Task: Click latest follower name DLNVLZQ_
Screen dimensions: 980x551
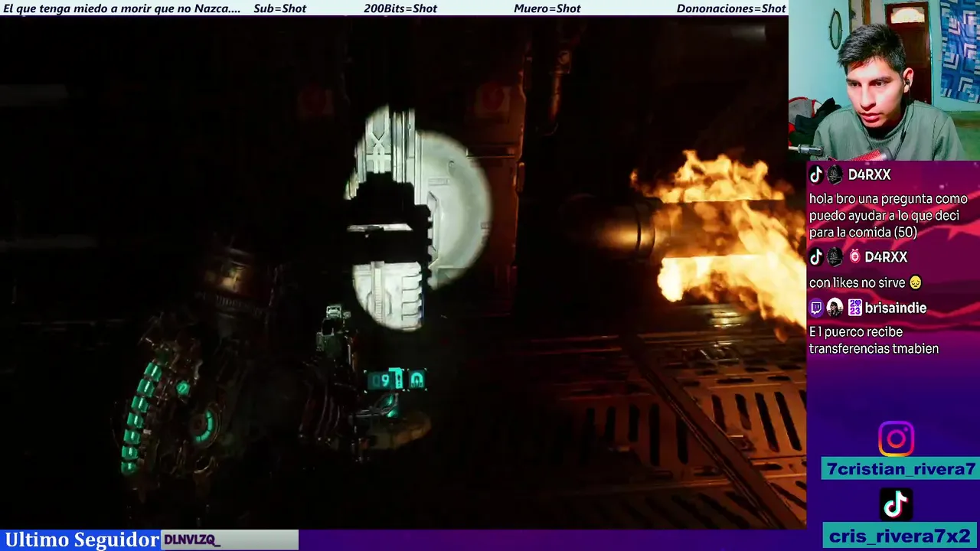Action: tap(191, 540)
